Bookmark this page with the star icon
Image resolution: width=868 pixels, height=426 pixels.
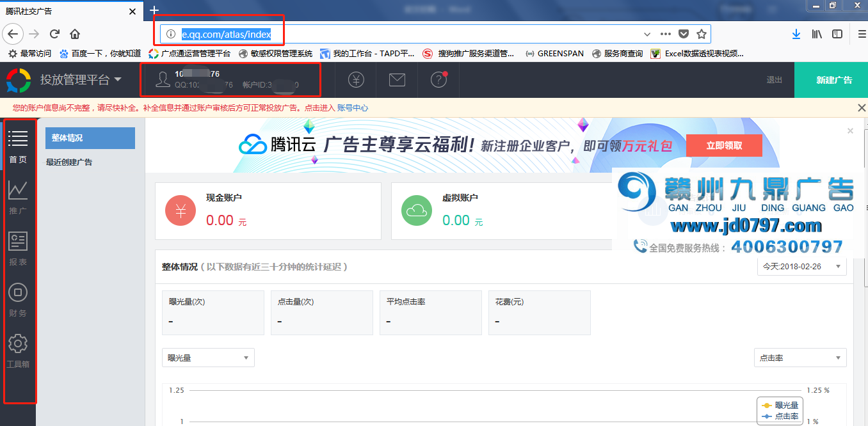pos(702,34)
